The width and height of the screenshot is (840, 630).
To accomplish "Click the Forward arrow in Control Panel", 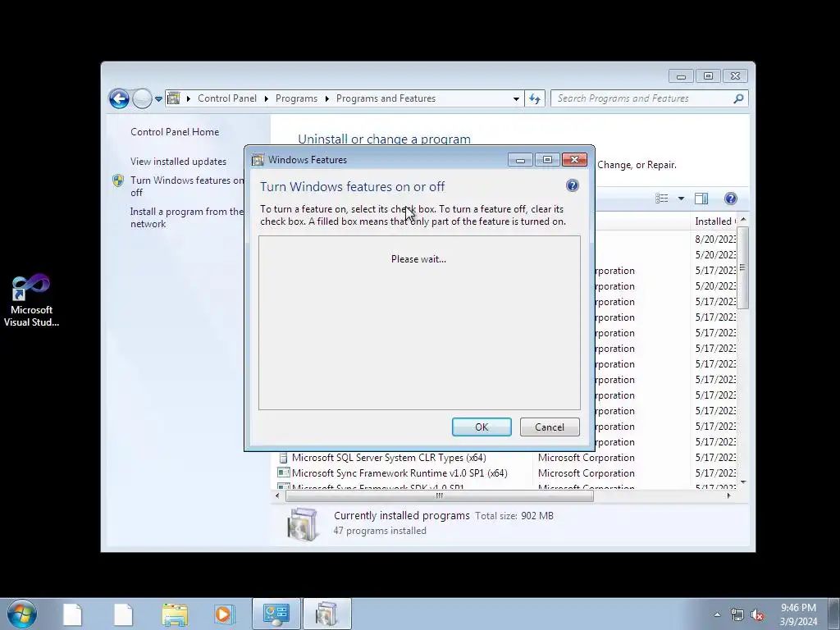I will 142,98.
